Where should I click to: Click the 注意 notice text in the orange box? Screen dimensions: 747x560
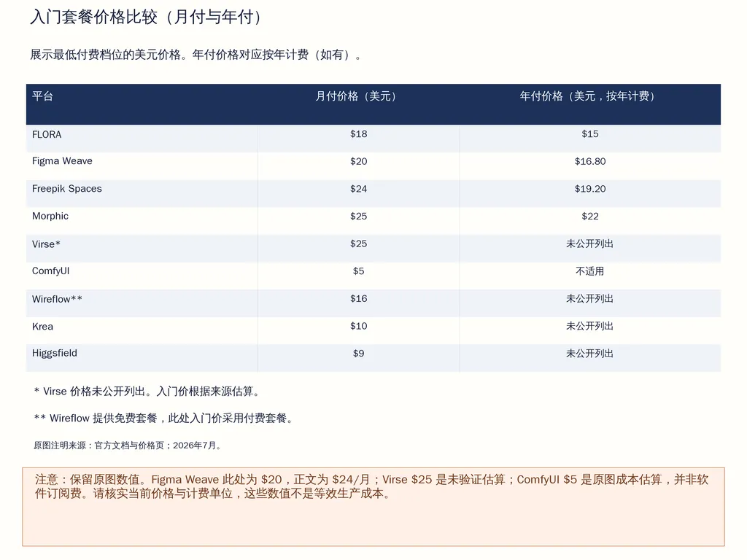371,486
